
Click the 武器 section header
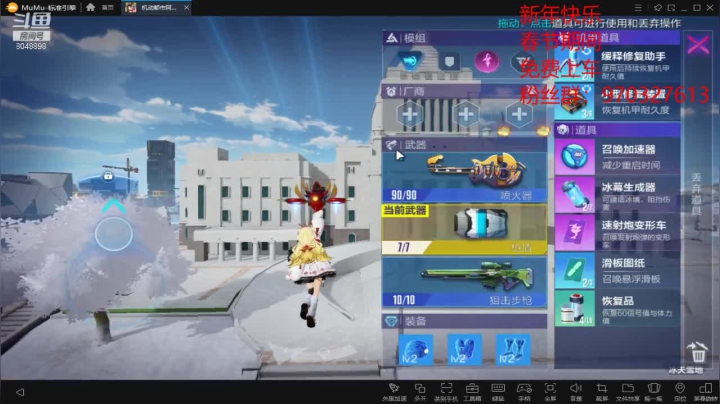(x=464, y=145)
